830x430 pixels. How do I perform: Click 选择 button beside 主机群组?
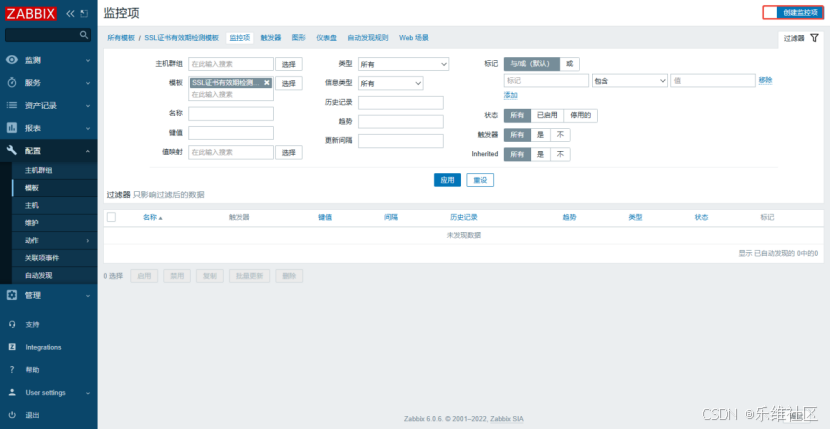288,64
